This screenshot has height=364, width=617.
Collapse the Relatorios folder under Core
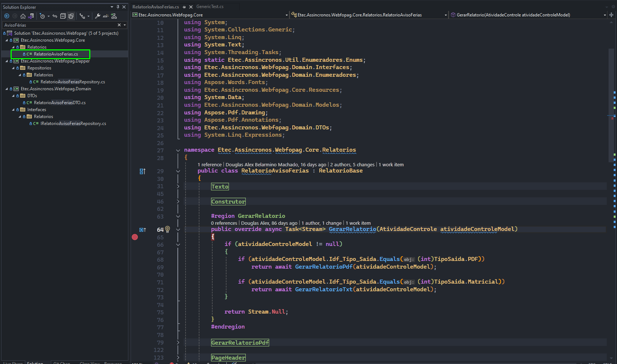[x=13, y=47]
